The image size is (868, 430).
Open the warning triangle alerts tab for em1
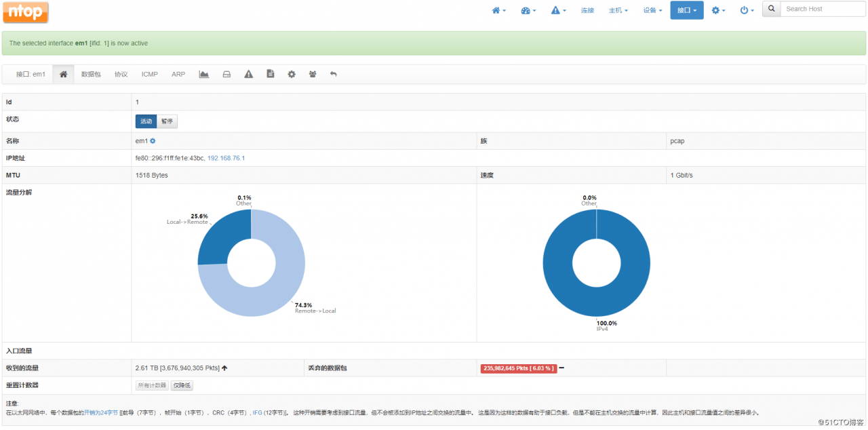248,74
